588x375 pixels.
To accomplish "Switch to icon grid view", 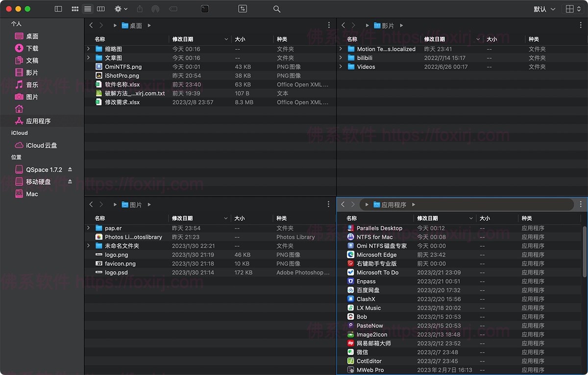I will pos(74,9).
